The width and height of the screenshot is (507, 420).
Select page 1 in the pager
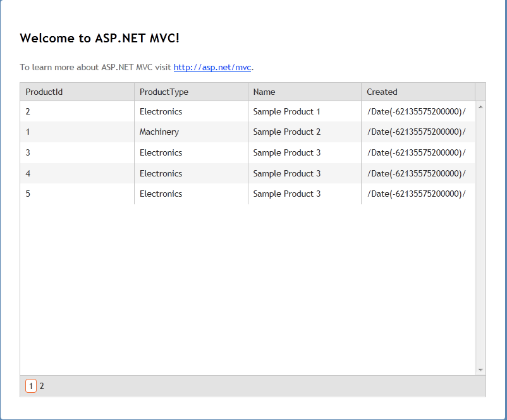30,386
